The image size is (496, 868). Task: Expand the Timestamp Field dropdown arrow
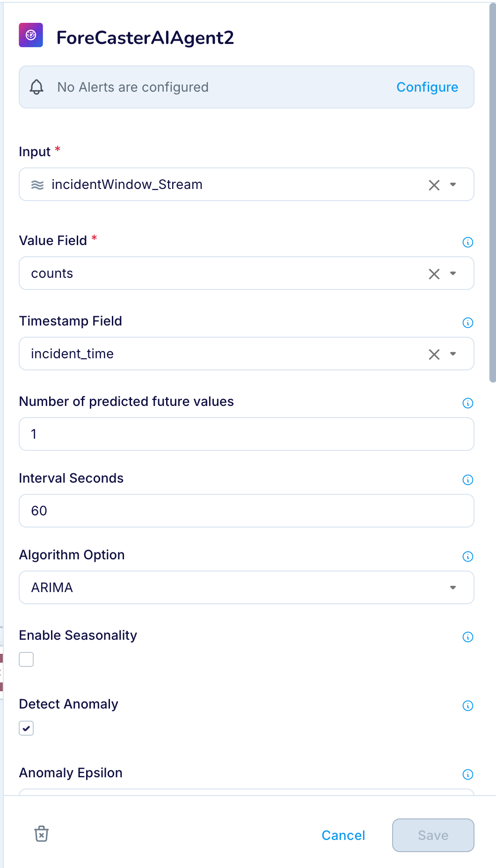click(x=453, y=354)
